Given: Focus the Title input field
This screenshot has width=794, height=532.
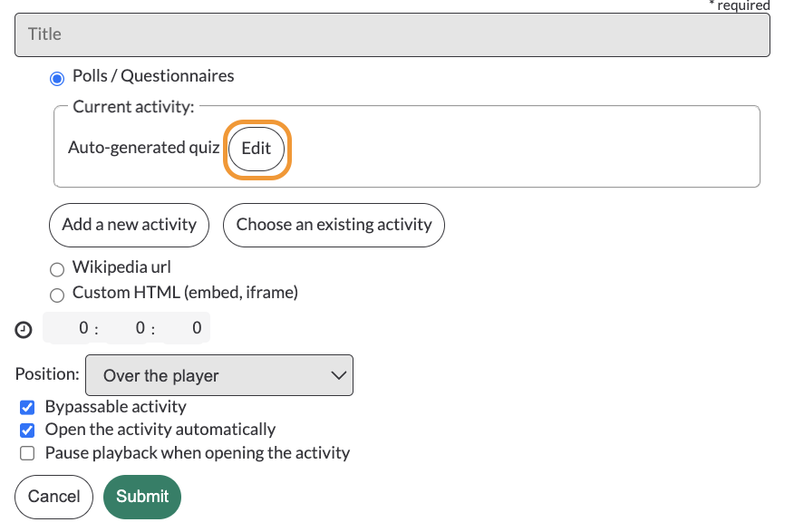Looking at the screenshot, I should [392, 35].
